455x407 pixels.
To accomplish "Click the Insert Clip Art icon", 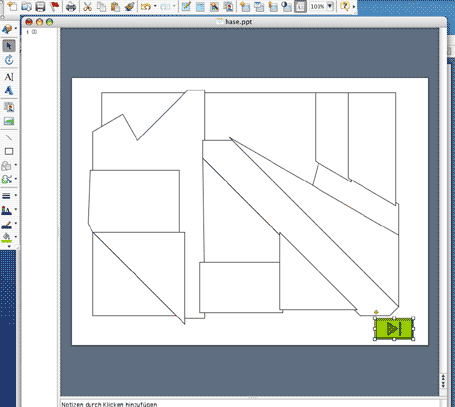I will (x=9, y=107).
